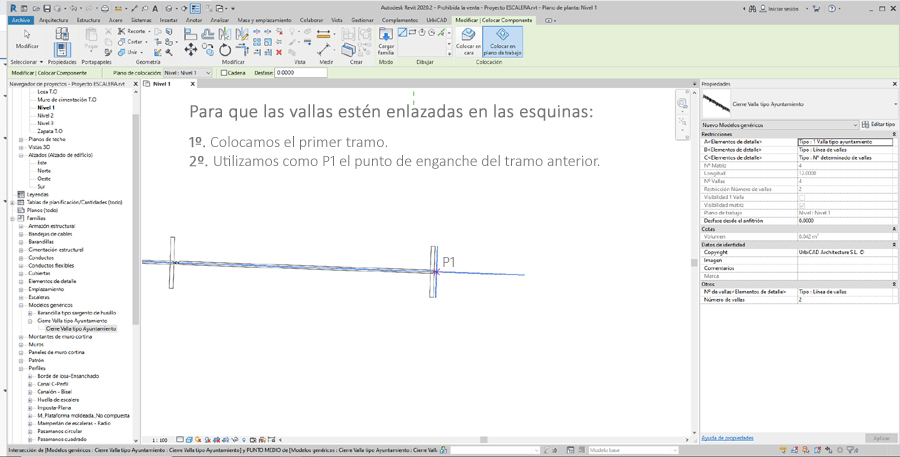Click Editar tipo in properties panel
The image size is (900, 457).
(x=879, y=125)
